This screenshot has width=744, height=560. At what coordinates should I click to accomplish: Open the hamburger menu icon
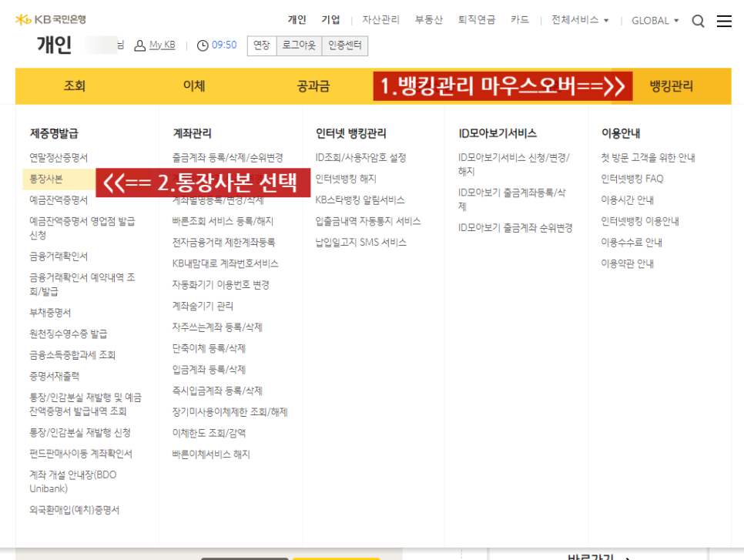(x=724, y=21)
